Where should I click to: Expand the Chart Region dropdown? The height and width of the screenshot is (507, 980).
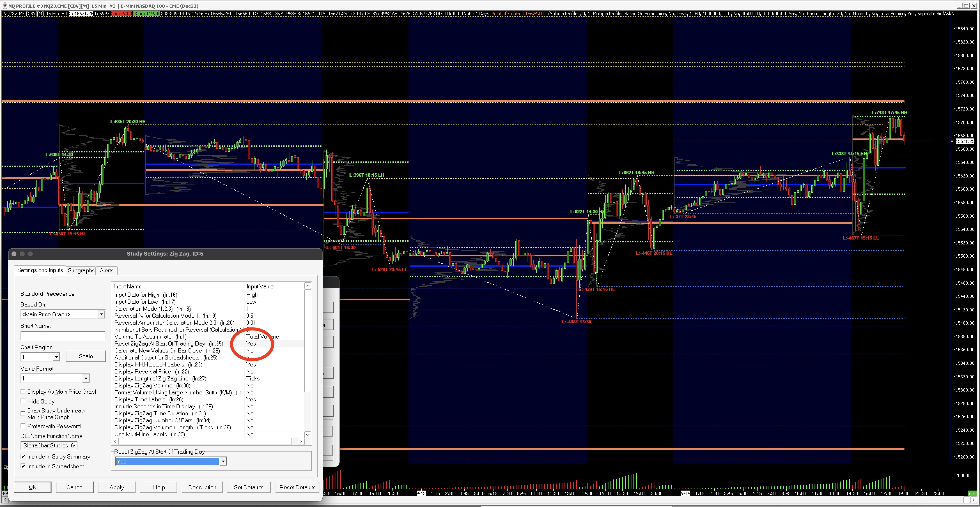(56, 357)
